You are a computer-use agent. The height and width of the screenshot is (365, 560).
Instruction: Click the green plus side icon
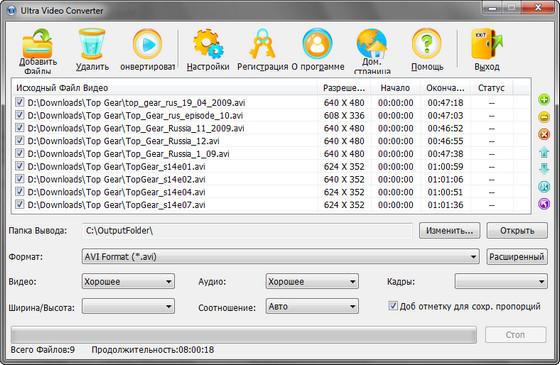click(544, 100)
